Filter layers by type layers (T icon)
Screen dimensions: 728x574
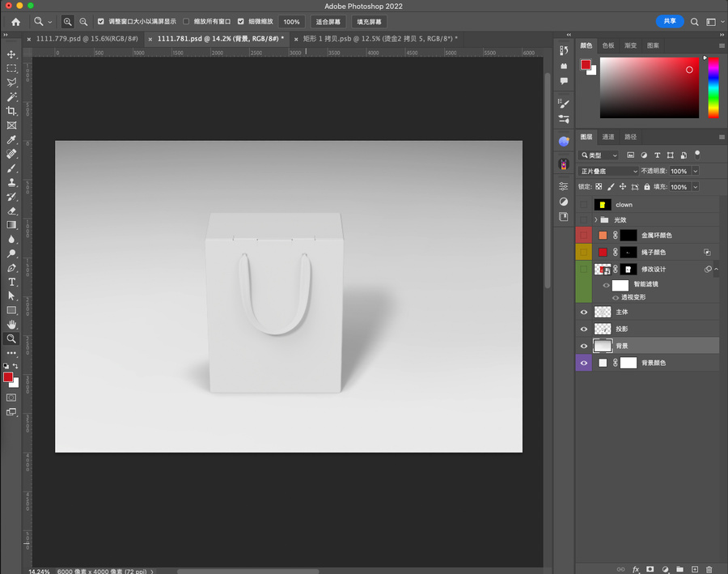[x=657, y=155]
